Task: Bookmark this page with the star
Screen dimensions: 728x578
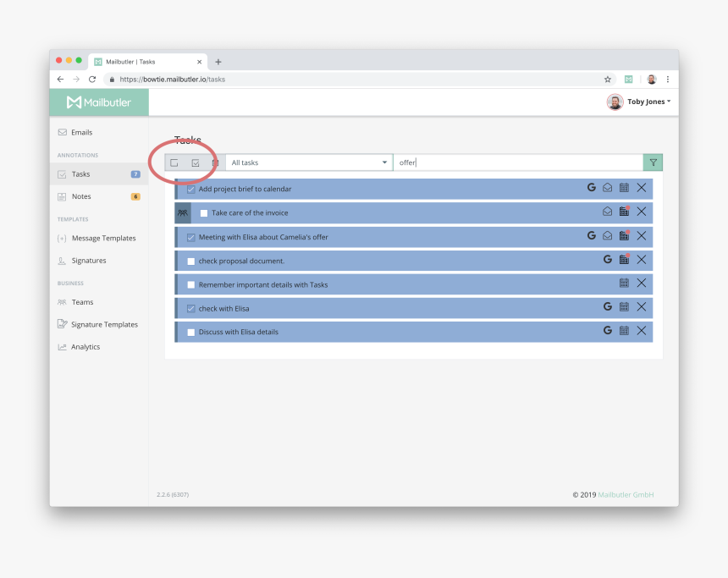Action: click(607, 80)
